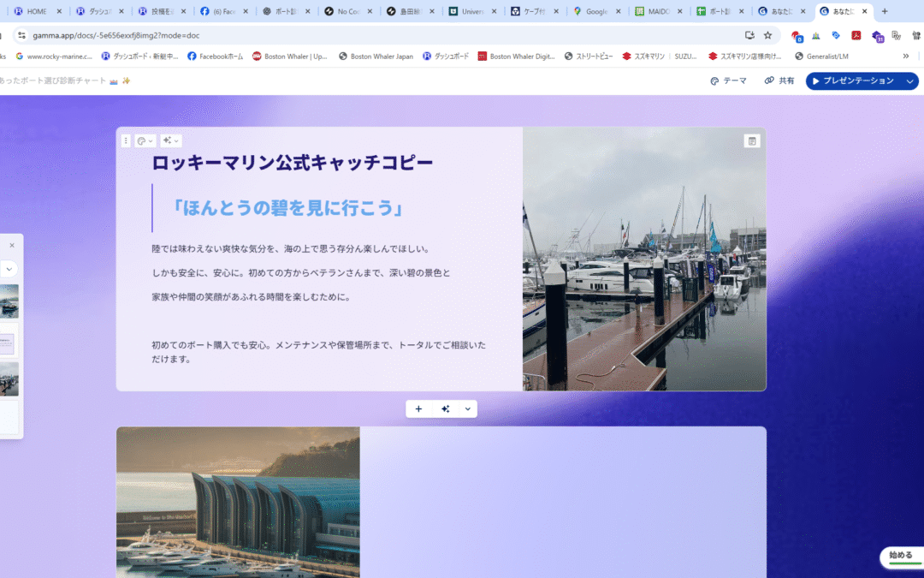This screenshot has width=924, height=578.
Task: Close the HOME browser tab
Action: 59,11
